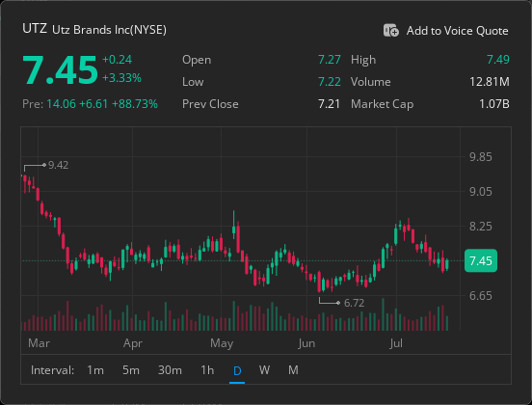Viewport: 532px width, 405px height.
Task: Click the Jul date axis label
Action: pos(396,343)
